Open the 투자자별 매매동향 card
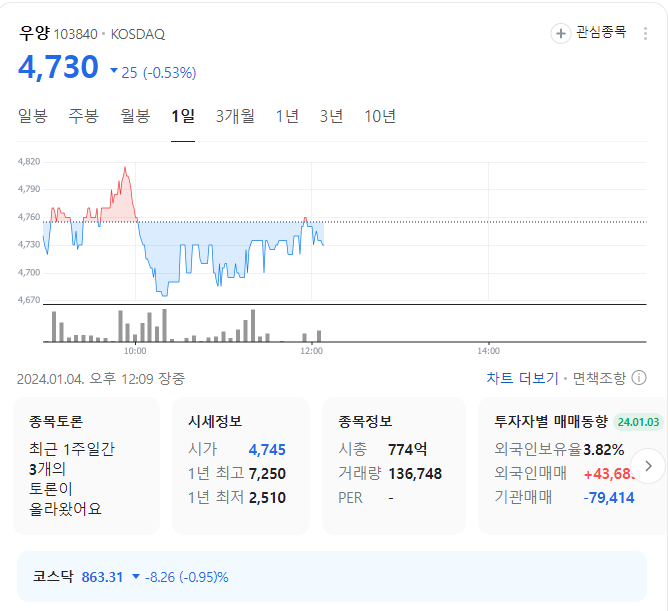The image size is (668, 611). 573,466
